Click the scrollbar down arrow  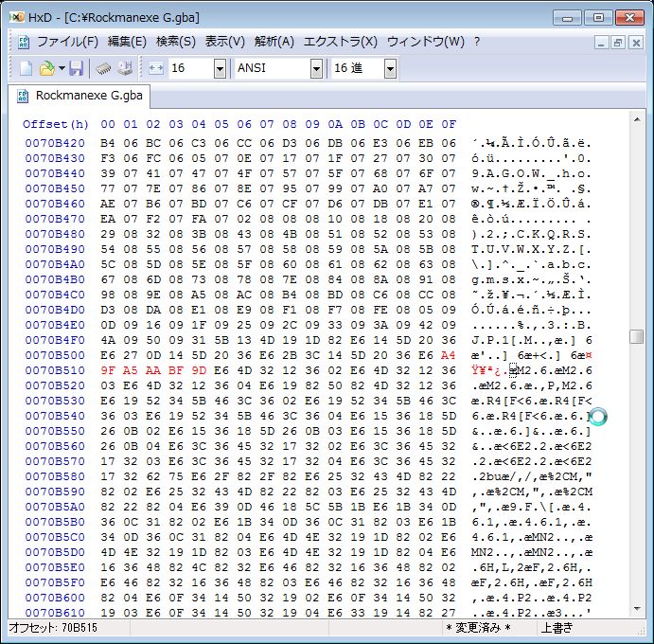pyautogui.click(x=637, y=609)
